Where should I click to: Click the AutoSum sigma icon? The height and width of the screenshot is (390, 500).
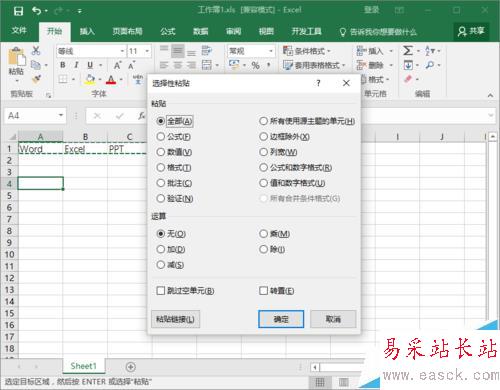pos(408,51)
